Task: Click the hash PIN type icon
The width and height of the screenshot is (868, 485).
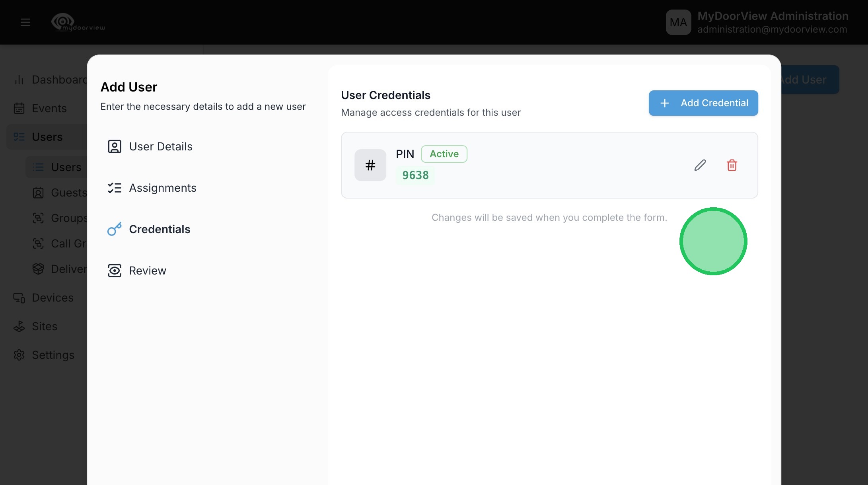Action: 370,165
